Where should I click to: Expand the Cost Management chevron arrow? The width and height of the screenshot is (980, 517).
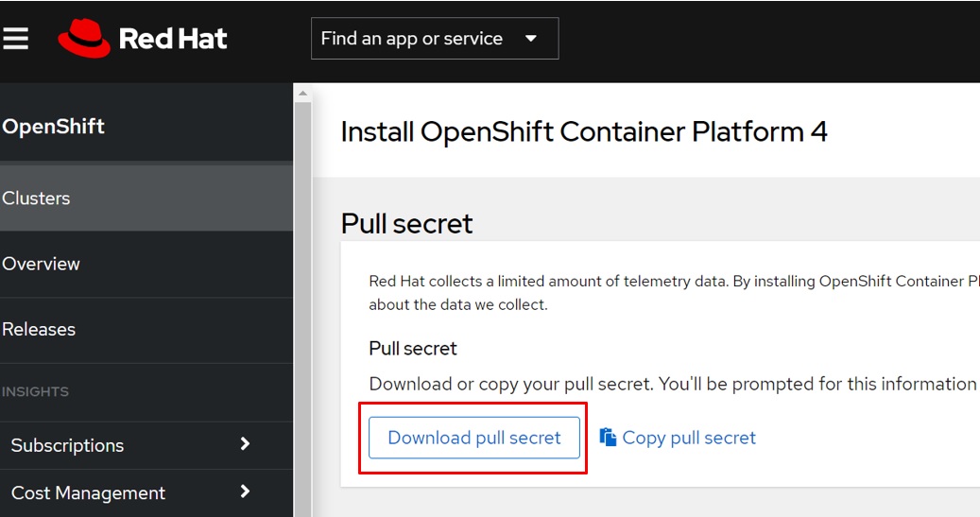coord(245,492)
